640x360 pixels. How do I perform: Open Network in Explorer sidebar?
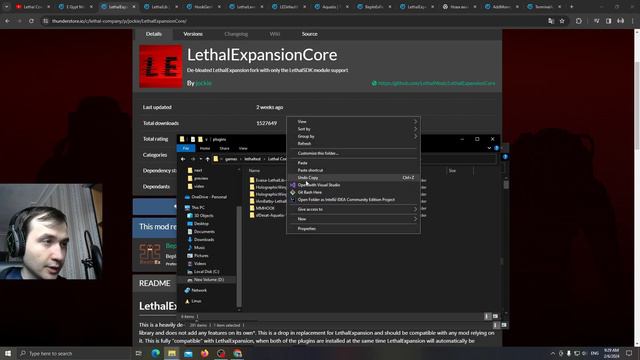(x=199, y=290)
